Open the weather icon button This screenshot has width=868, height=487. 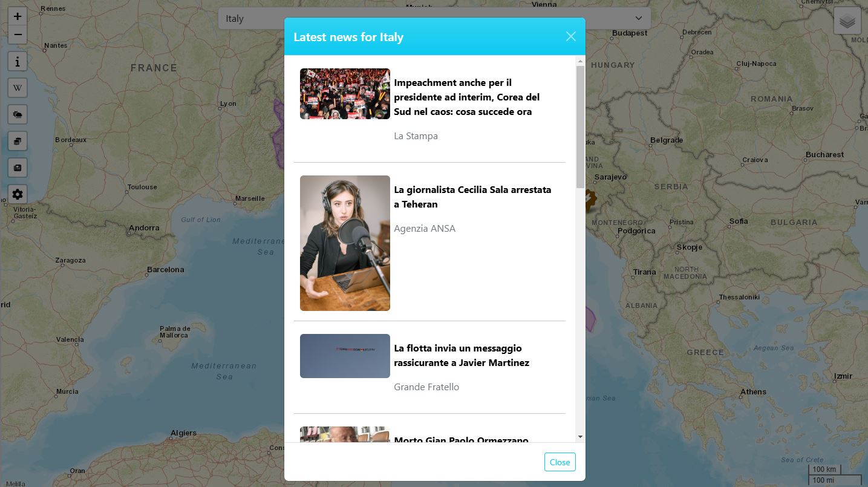(x=18, y=115)
